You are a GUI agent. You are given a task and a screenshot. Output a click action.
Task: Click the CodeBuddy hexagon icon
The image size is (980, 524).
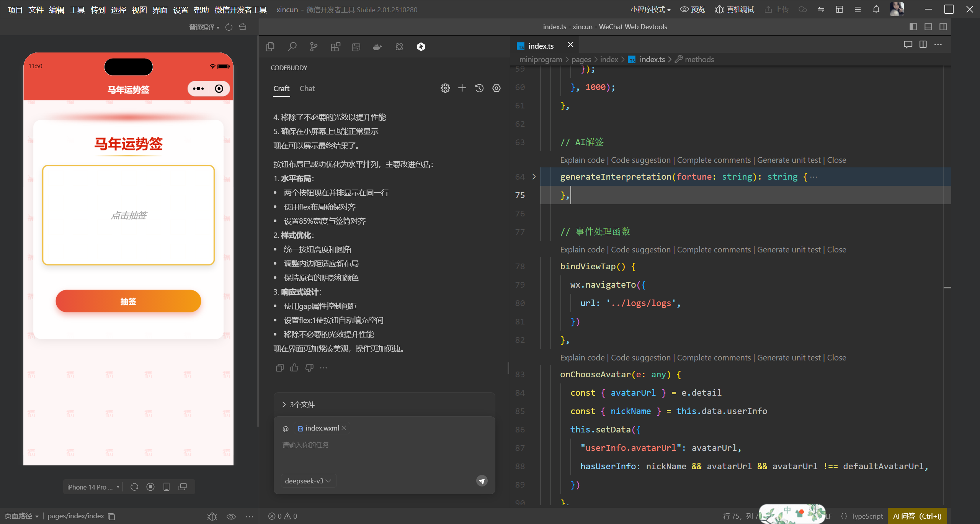pyautogui.click(x=421, y=47)
